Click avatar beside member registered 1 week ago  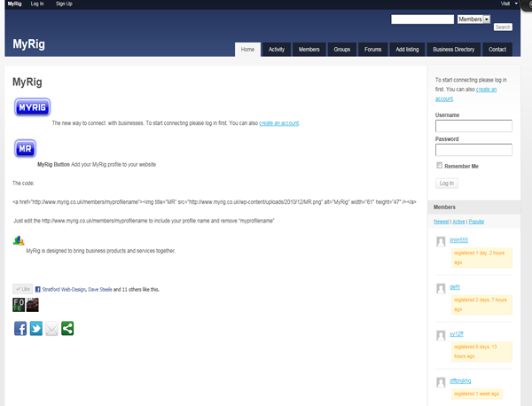click(441, 382)
